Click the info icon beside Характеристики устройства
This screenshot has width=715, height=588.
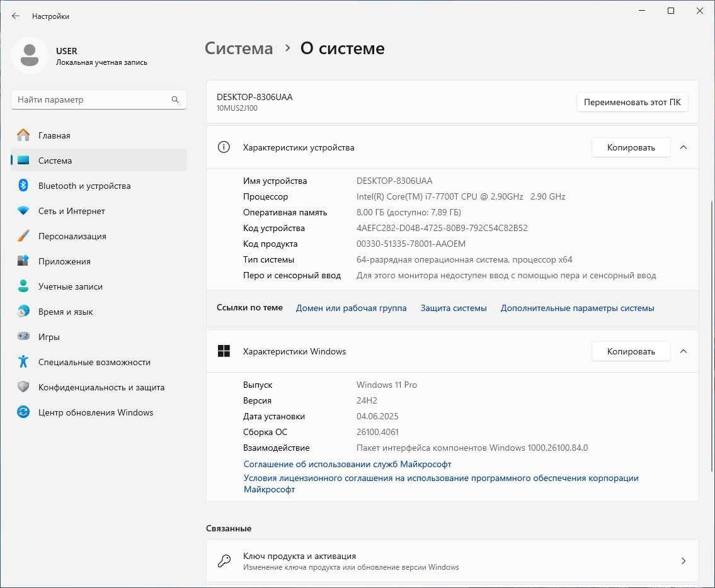(224, 147)
